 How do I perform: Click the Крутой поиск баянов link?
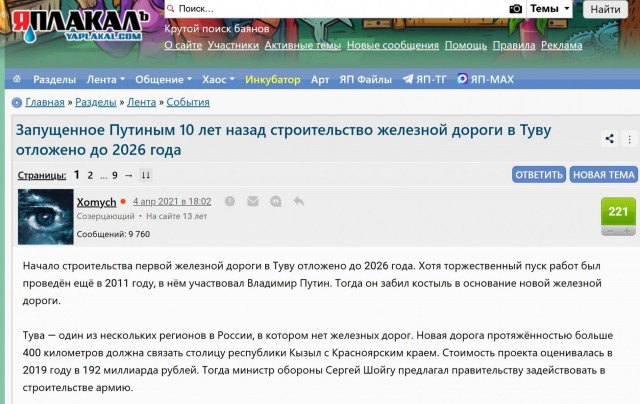pyautogui.click(x=217, y=29)
